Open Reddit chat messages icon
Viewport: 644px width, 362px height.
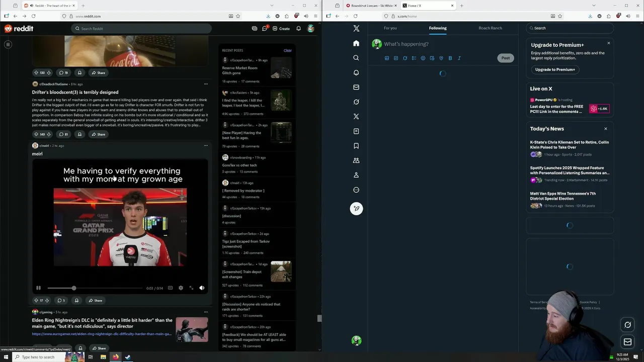pos(265,29)
